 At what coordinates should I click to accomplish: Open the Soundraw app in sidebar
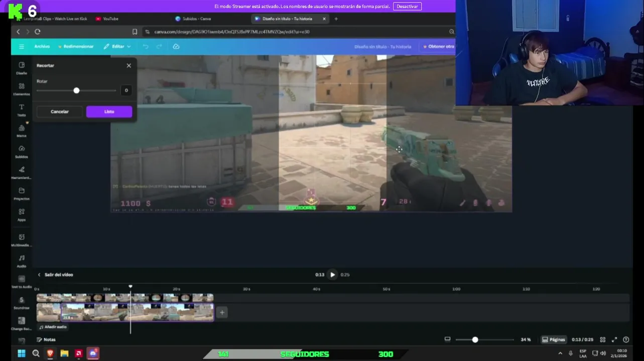click(21, 303)
